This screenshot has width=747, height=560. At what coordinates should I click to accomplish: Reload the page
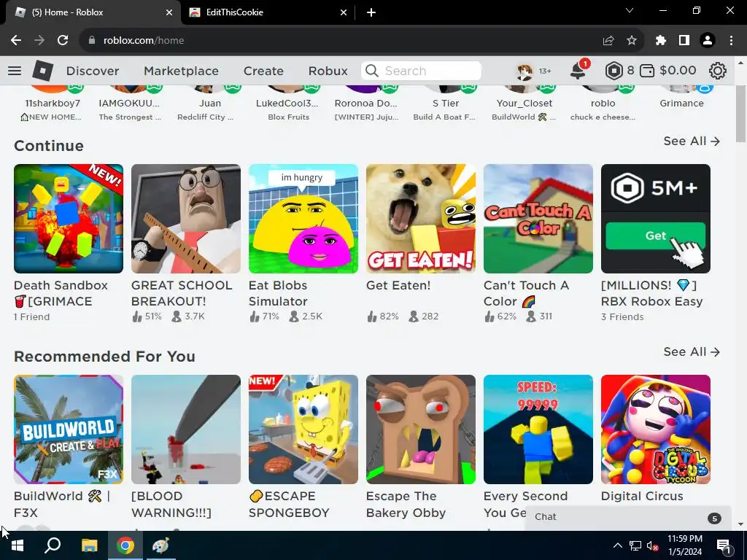63,41
